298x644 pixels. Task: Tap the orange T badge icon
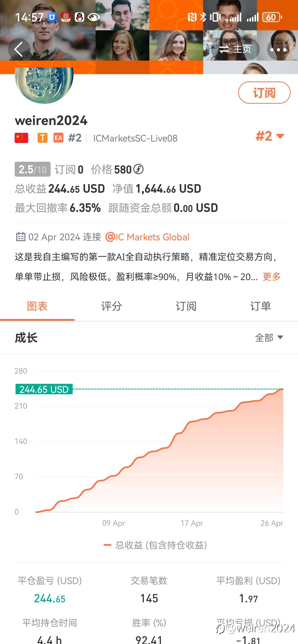tap(43, 138)
